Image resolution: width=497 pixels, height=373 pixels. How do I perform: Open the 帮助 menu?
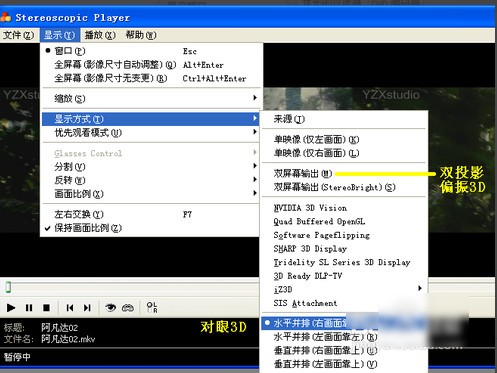click(x=141, y=35)
